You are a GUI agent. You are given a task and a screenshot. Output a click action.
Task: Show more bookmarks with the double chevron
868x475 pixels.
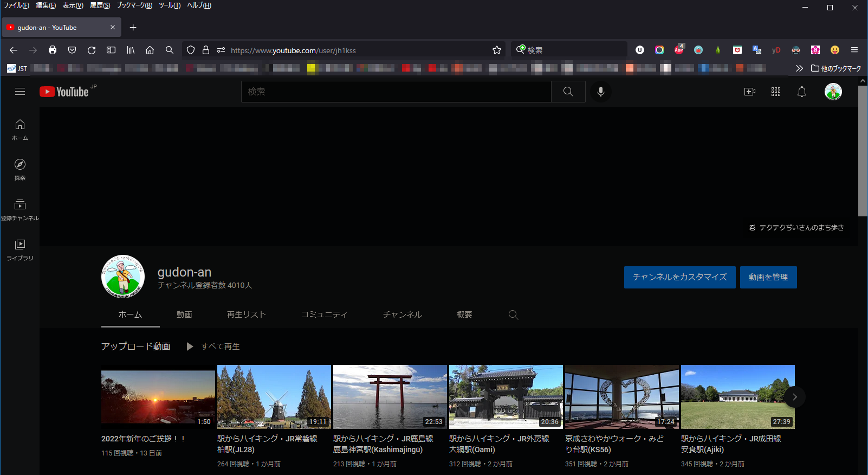[x=799, y=68]
